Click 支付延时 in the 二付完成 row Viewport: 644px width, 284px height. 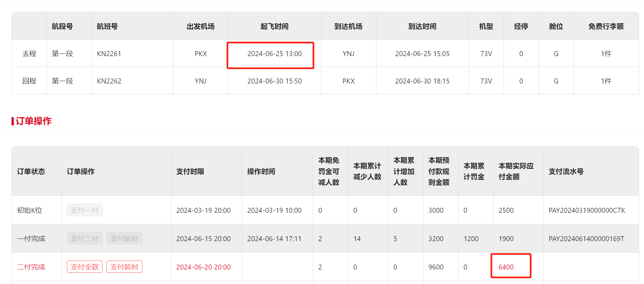pyautogui.click(x=124, y=267)
